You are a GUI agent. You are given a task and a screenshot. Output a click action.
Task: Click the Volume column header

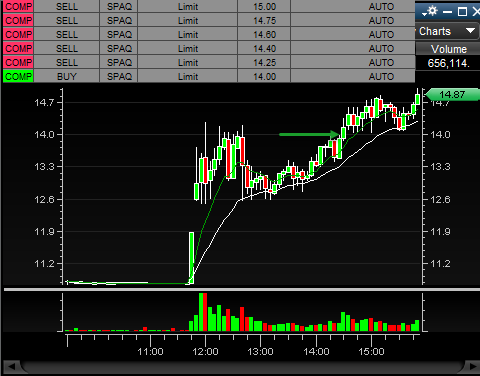pyautogui.click(x=448, y=49)
